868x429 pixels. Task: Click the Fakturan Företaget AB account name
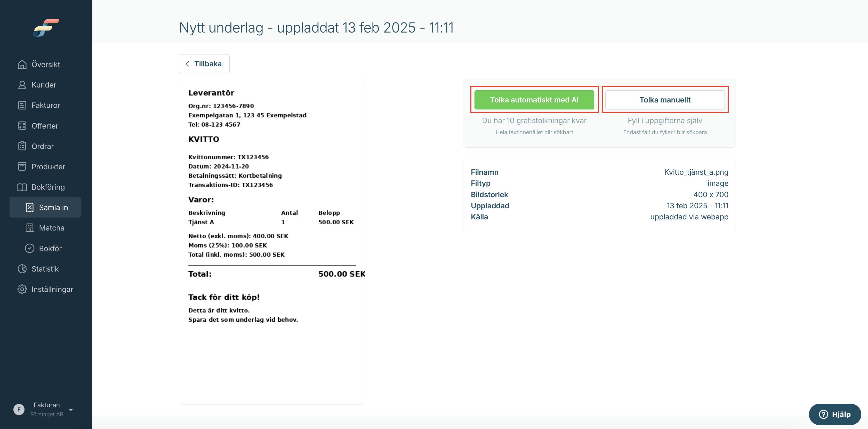46,409
